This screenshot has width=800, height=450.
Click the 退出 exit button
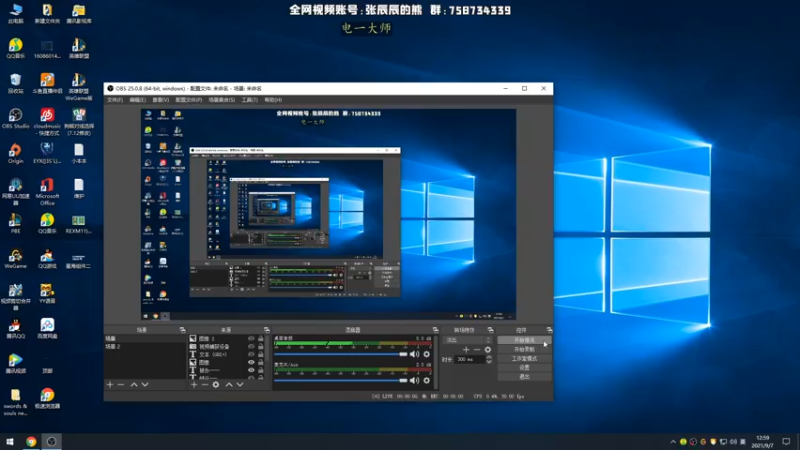(524, 377)
